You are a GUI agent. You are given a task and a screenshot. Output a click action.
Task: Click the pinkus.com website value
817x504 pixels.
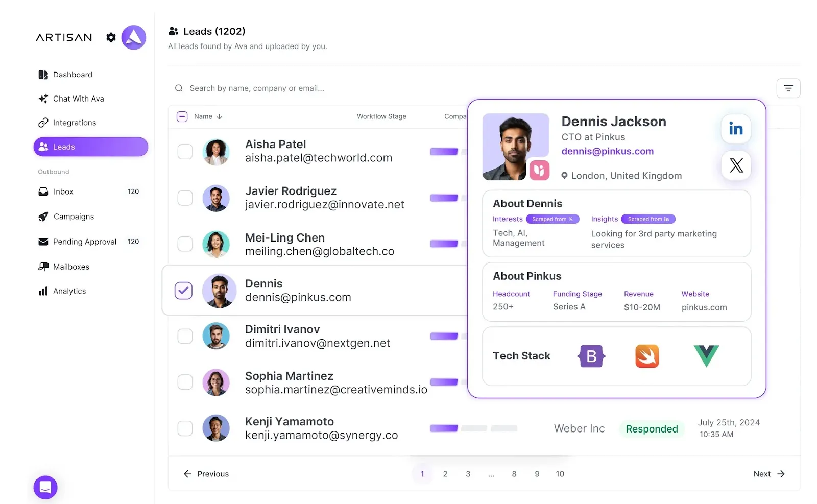pos(704,307)
